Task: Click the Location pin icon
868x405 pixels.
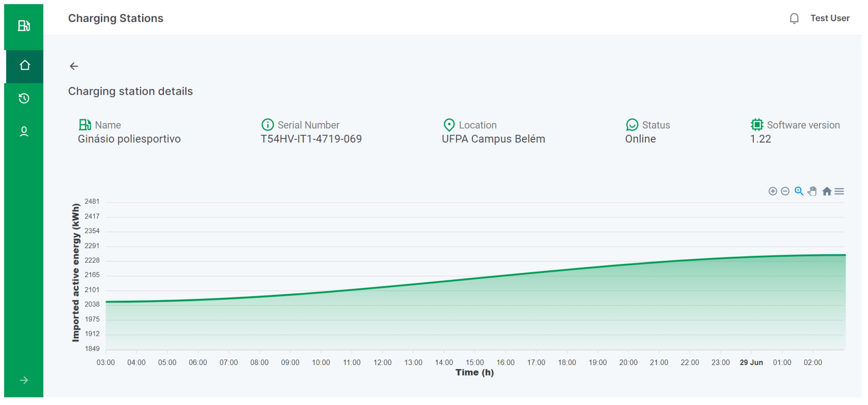Action: click(449, 125)
